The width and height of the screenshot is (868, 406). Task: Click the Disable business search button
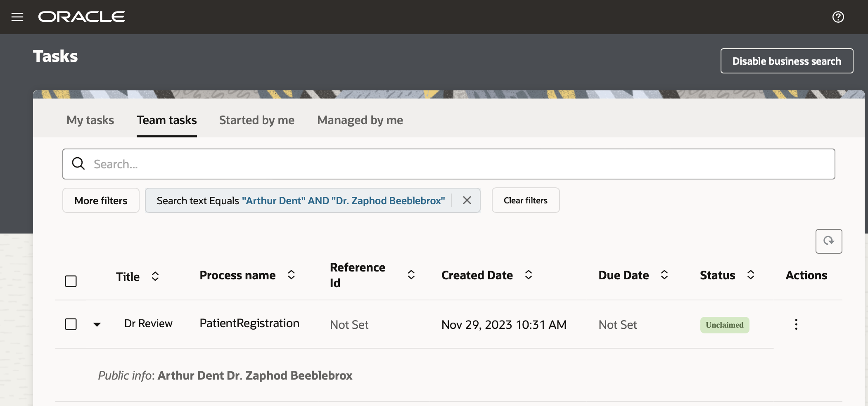(x=786, y=61)
